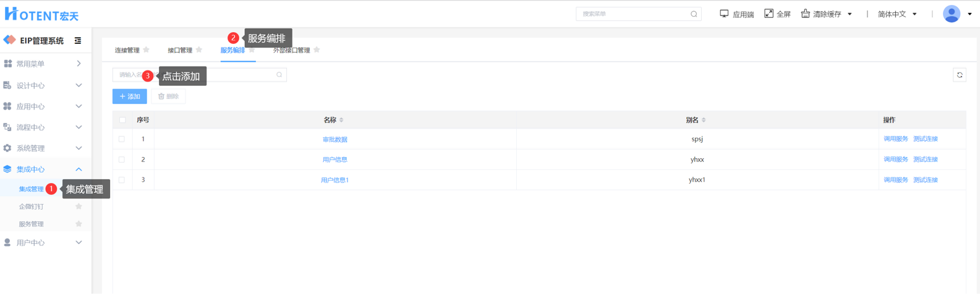
Task: Open the user avatar in the top right
Action: click(952, 14)
